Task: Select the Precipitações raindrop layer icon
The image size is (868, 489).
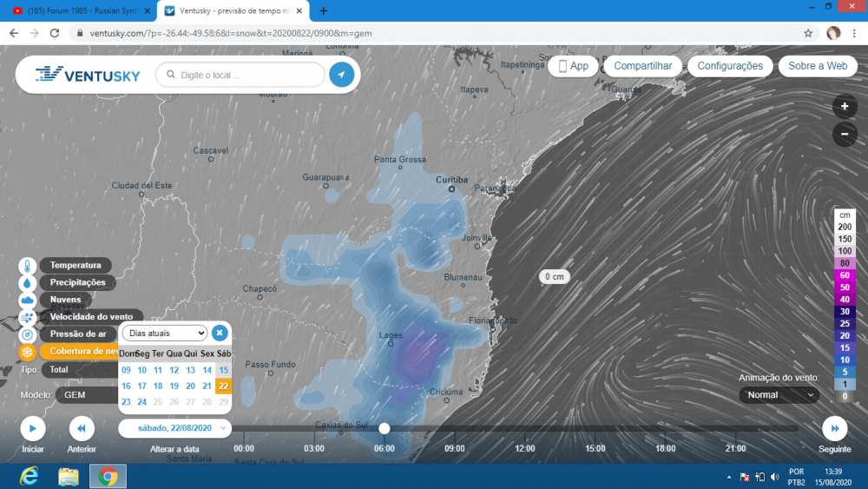Action: pos(28,283)
